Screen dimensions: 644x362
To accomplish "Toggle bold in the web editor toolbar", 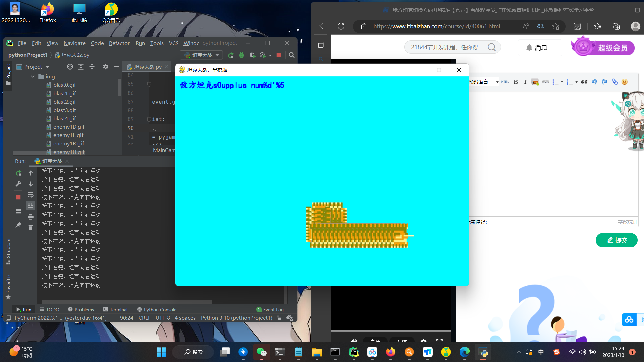I will [516, 82].
